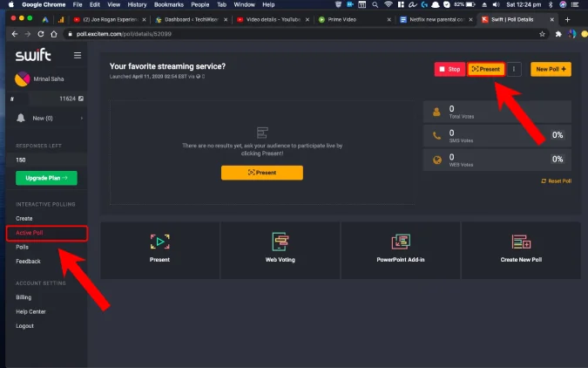Open the Create New Poll card icon
The image size is (588, 368).
click(521, 242)
